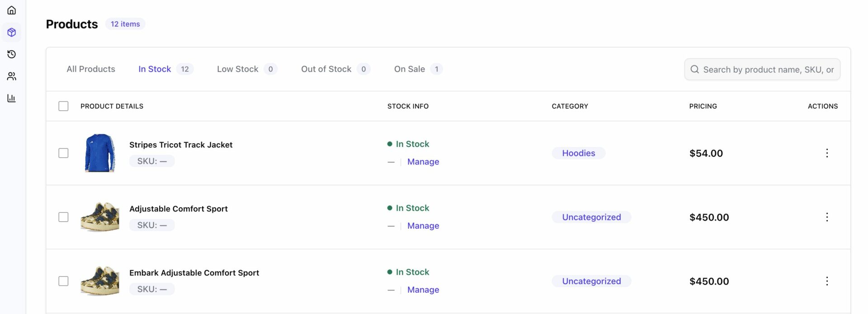Open the analytics bar chart icon
This screenshot has width=868, height=314.
(x=12, y=98)
